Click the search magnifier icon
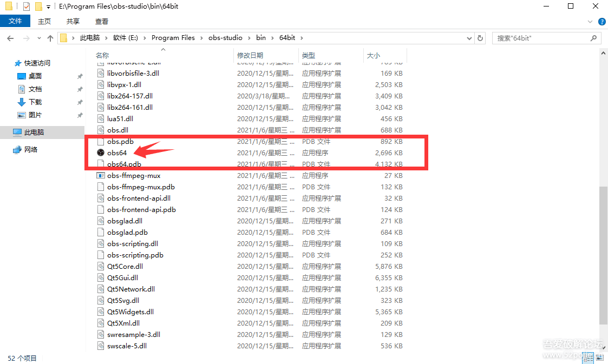The image size is (608, 364). pyautogui.click(x=593, y=38)
